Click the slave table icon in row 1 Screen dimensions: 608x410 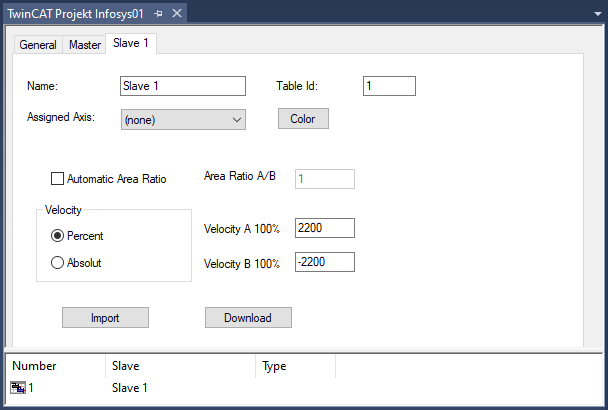(18, 388)
